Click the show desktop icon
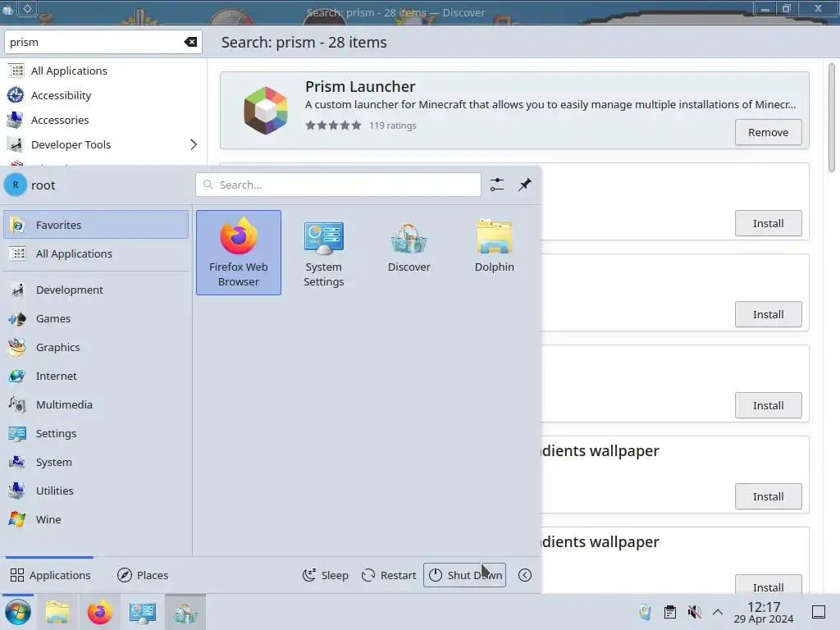The width and height of the screenshot is (840, 630). pyautogui.click(x=818, y=612)
